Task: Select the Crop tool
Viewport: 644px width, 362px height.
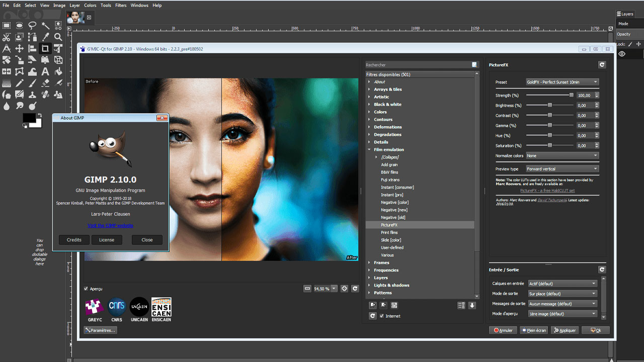Action: pyautogui.click(x=44, y=48)
